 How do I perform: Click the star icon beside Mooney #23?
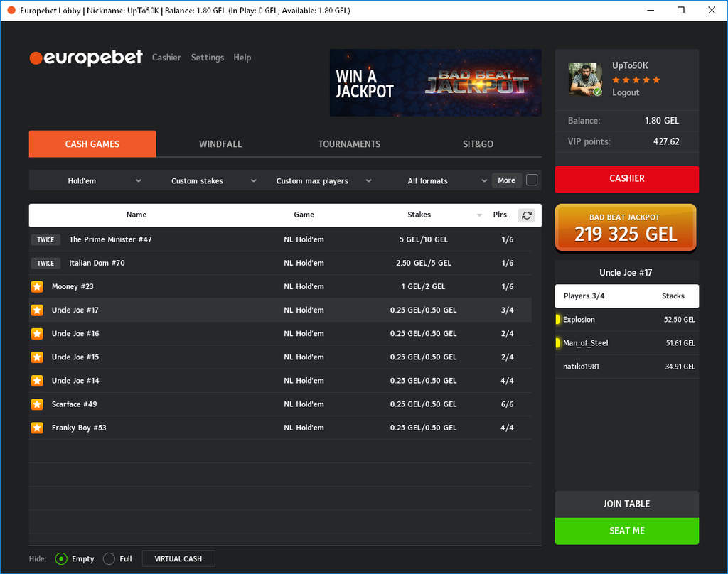coord(37,287)
